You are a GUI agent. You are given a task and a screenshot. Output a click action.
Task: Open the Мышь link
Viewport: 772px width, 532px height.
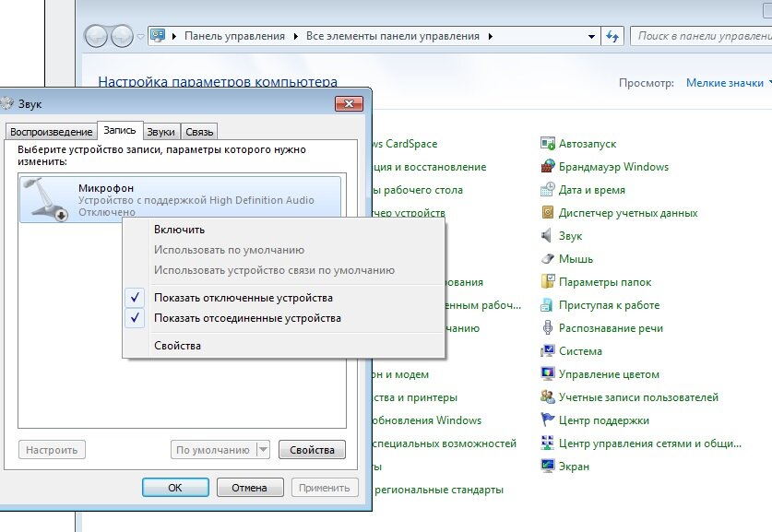click(576, 259)
